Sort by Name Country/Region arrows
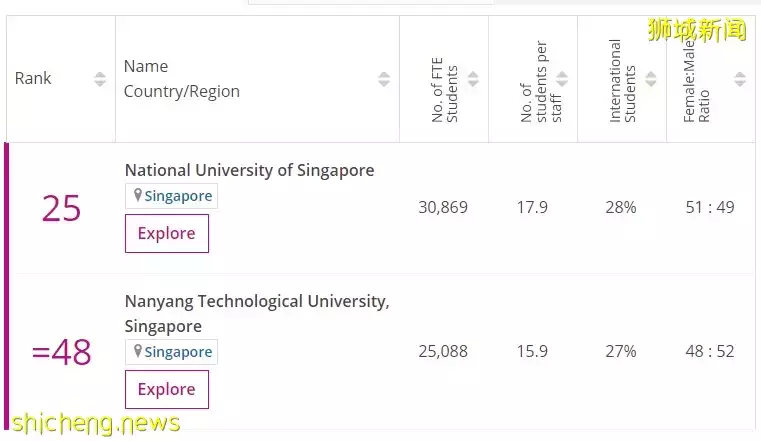761x441 pixels. [384, 79]
